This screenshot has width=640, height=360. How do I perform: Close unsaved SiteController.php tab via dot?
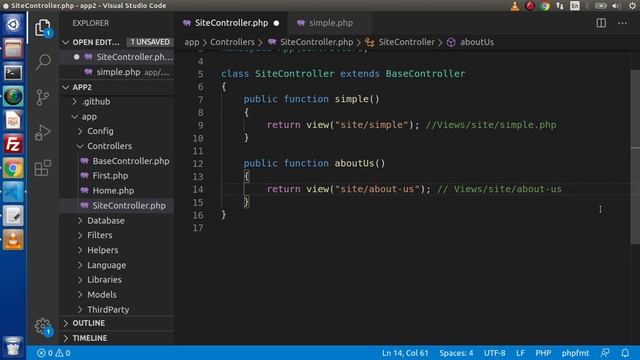click(x=276, y=23)
